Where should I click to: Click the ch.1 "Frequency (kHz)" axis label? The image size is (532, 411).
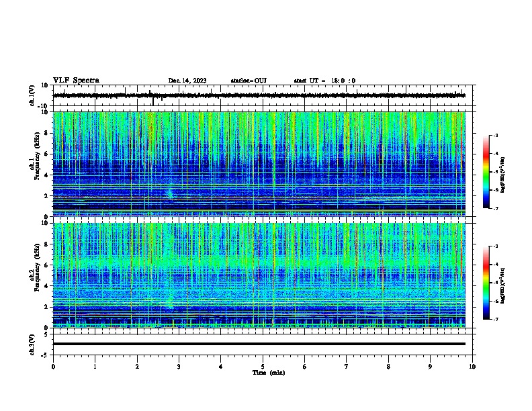click(x=37, y=156)
